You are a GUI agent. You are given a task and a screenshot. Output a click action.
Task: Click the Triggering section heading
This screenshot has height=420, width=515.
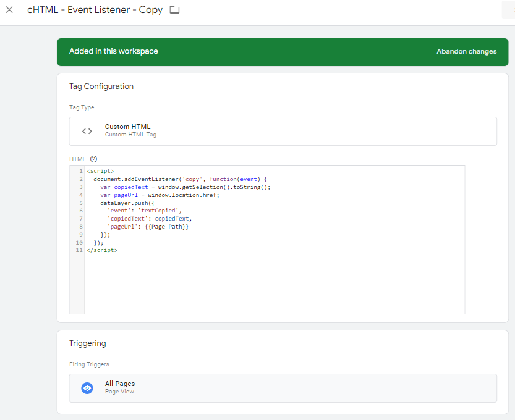[87, 343]
